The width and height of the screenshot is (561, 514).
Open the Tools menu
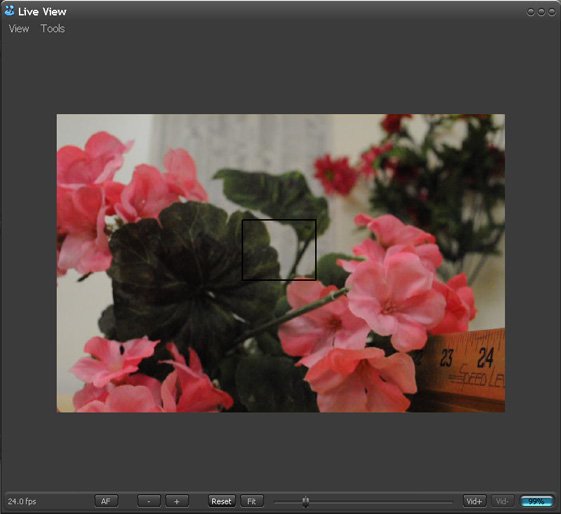(x=53, y=29)
